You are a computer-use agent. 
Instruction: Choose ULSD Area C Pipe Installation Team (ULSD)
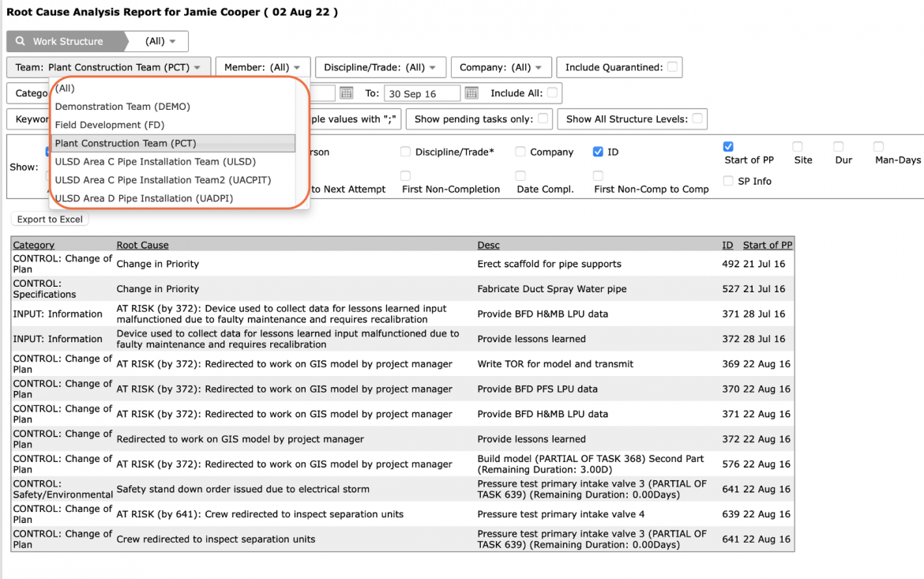pos(173,161)
